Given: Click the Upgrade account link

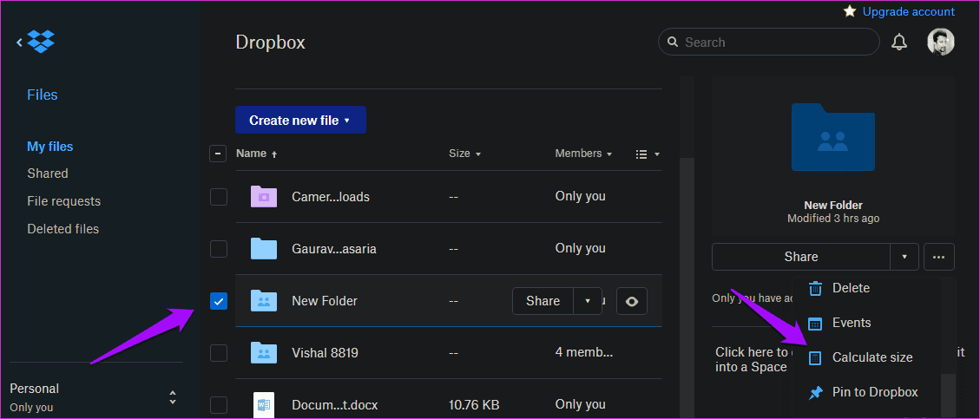Looking at the screenshot, I should 908,11.
